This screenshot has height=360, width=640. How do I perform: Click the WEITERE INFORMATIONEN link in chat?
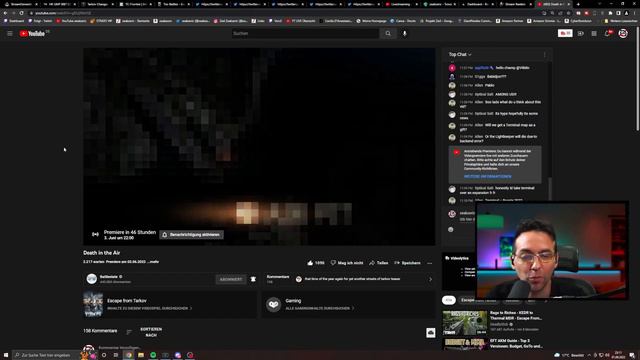[487, 176]
